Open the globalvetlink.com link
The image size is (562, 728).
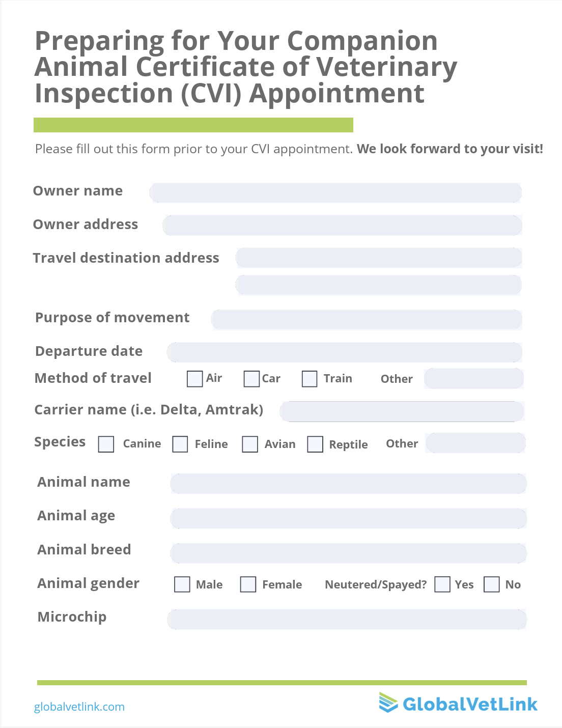[x=79, y=707]
